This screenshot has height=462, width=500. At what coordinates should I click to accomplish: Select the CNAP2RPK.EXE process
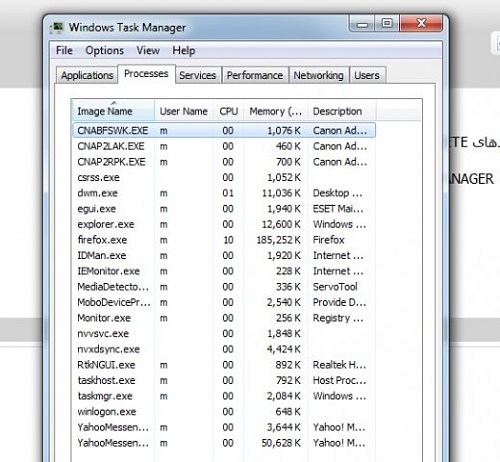pyautogui.click(x=224, y=162)
